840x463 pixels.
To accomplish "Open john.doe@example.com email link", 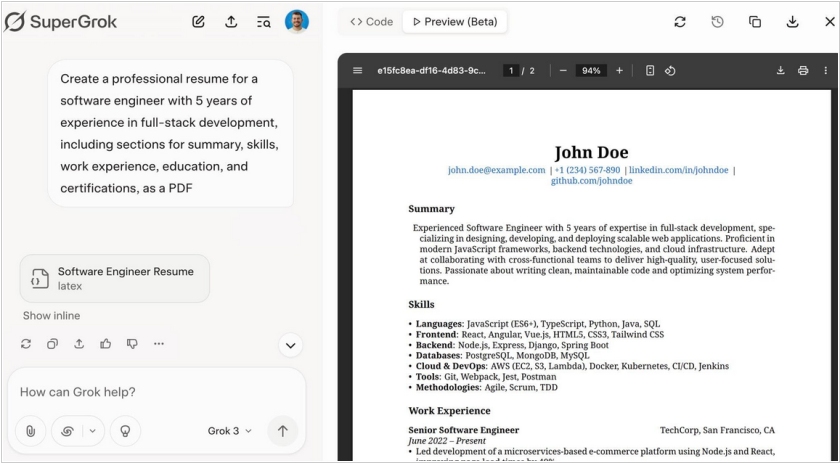I will point(497,170).
